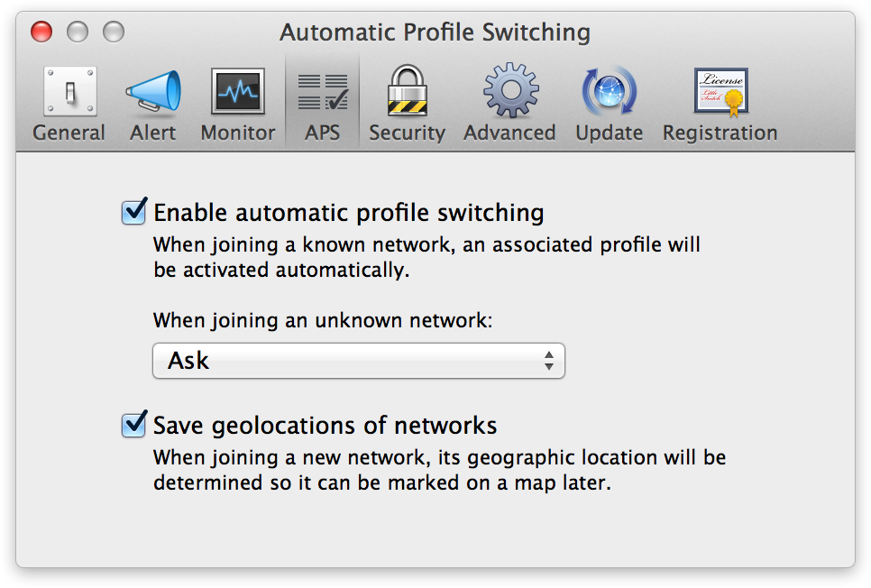Open the Security padlock icon
Image resolution: width=871 pixels, height=588 pixels.
(407, 92)
